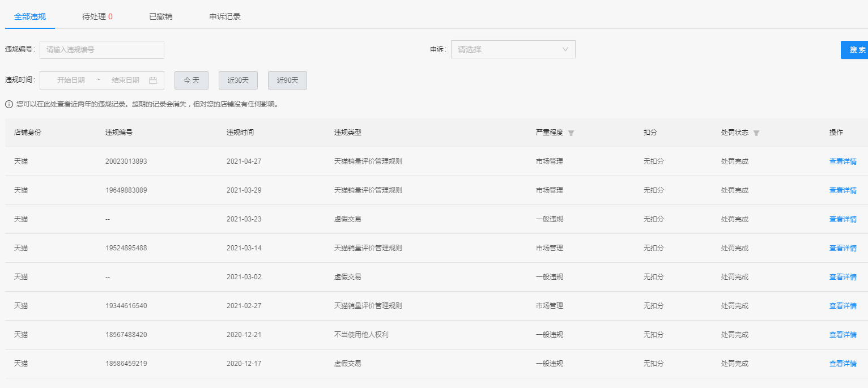View details for the 2021-03-23 record
This screenshot has height=388, width=868.
(843, 219)
